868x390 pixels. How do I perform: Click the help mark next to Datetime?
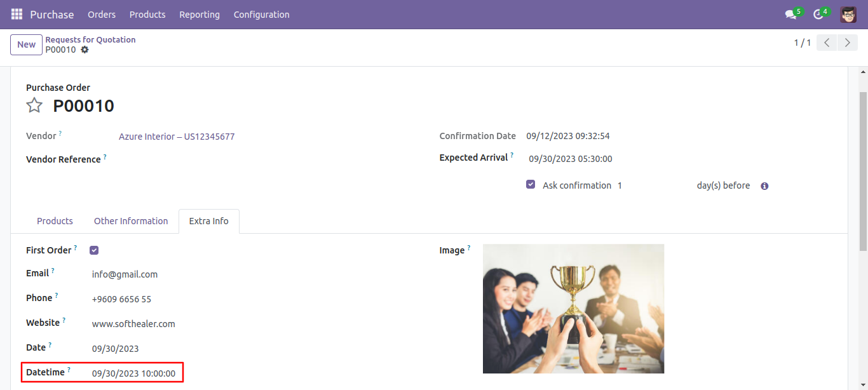click(69, 370)
